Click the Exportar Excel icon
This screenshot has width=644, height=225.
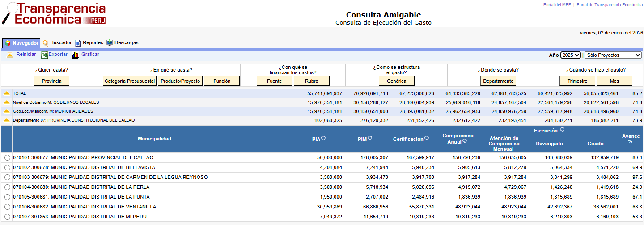tap(45, 55)
